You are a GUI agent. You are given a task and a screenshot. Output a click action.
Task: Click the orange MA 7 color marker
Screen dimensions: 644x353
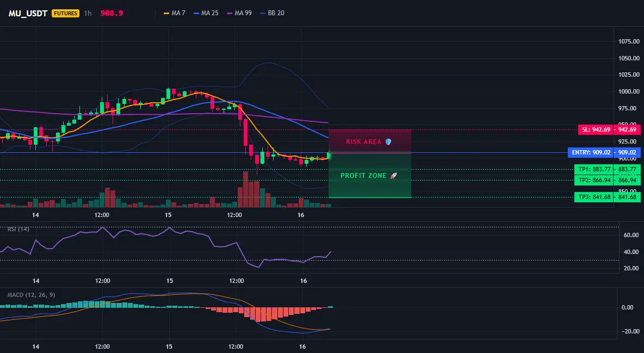pos(166,13)
